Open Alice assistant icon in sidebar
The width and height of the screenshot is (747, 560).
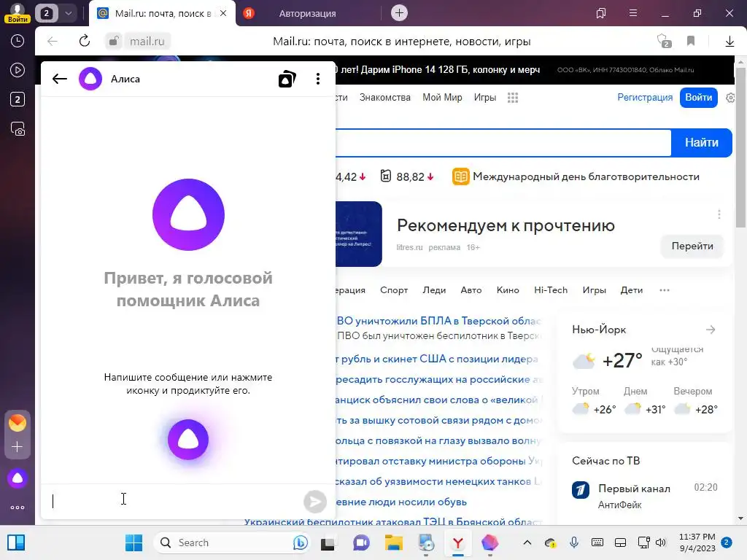tap(18, 478)
